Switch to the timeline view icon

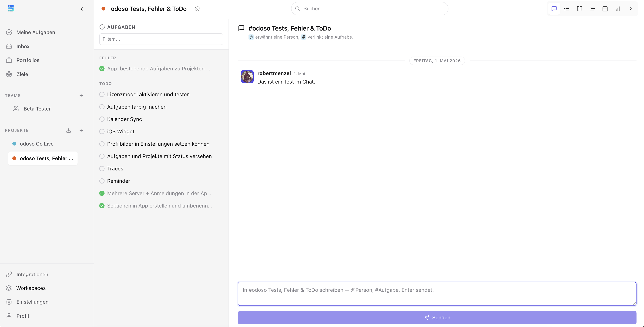592,9
